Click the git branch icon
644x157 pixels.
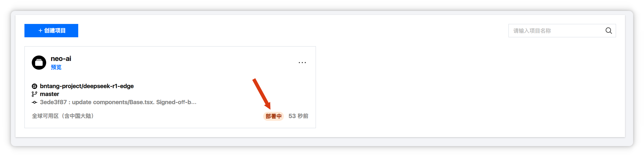click(34, 94)
